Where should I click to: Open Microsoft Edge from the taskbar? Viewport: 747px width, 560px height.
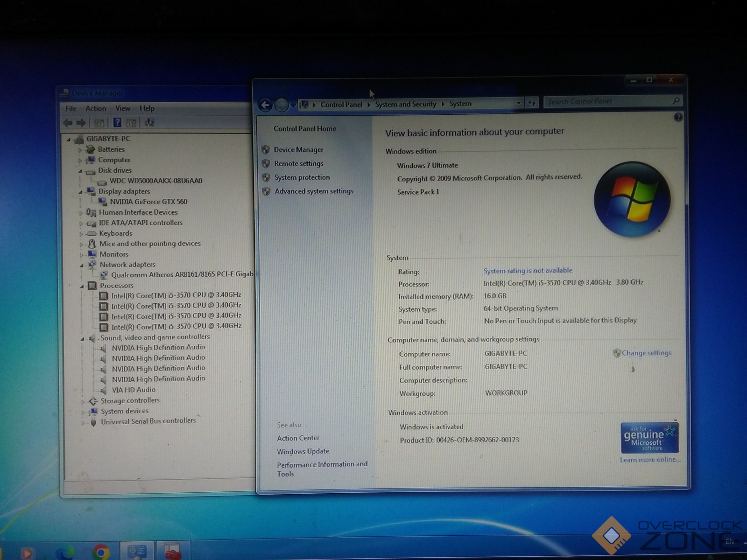[65, 553]
